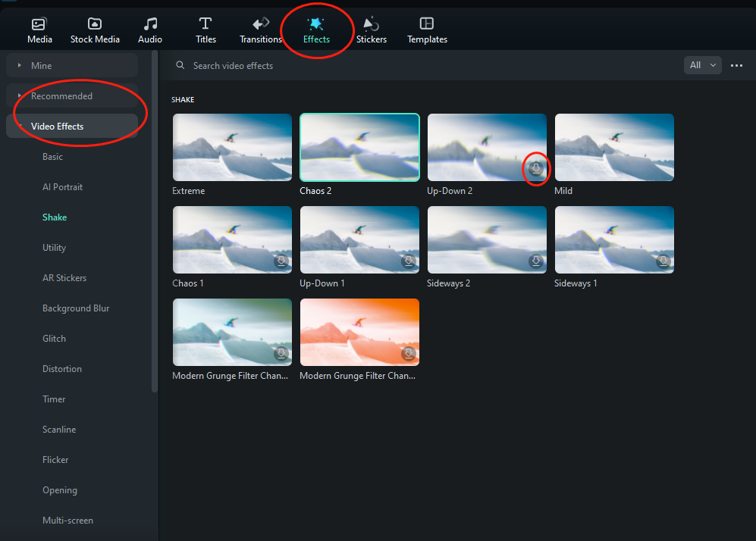Open the All filter dropdown

pos(702,66)
